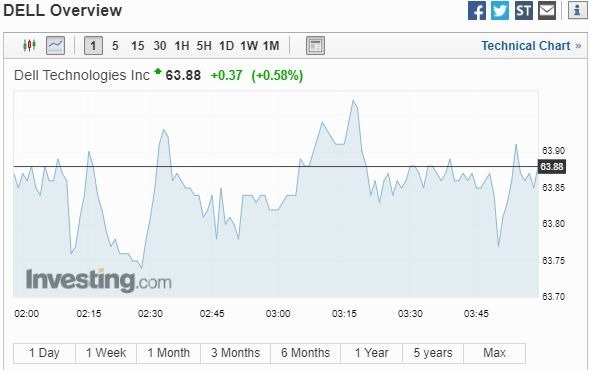Select 1M interval

271,46
